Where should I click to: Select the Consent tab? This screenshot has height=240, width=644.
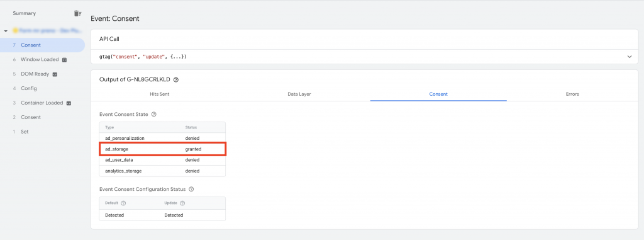coord(438,94)
